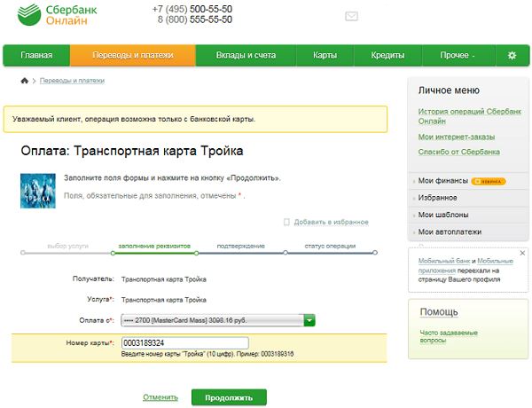Click the bank card only notice
The width and height of the screenshot is (532, 408).
pos(195,119)
